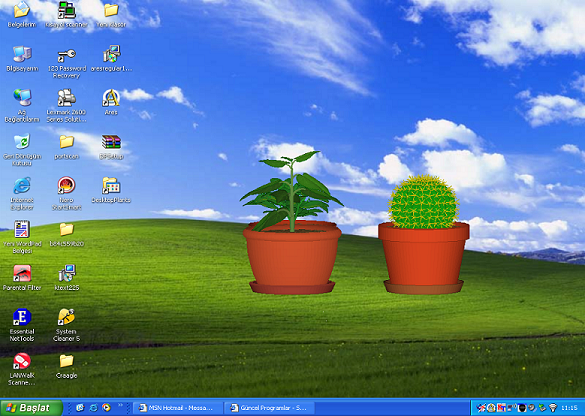
Task: Launch System Cleaner 5
Action: (x=66, y=325)
